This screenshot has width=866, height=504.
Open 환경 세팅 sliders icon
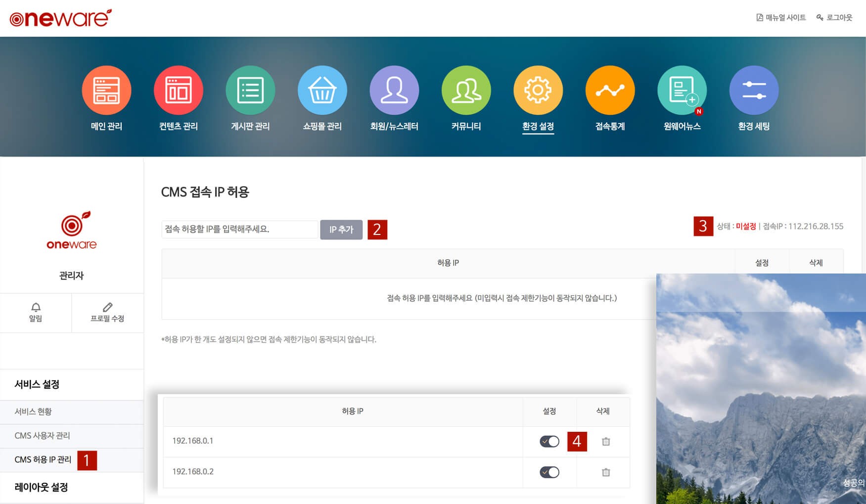[754, 90]
